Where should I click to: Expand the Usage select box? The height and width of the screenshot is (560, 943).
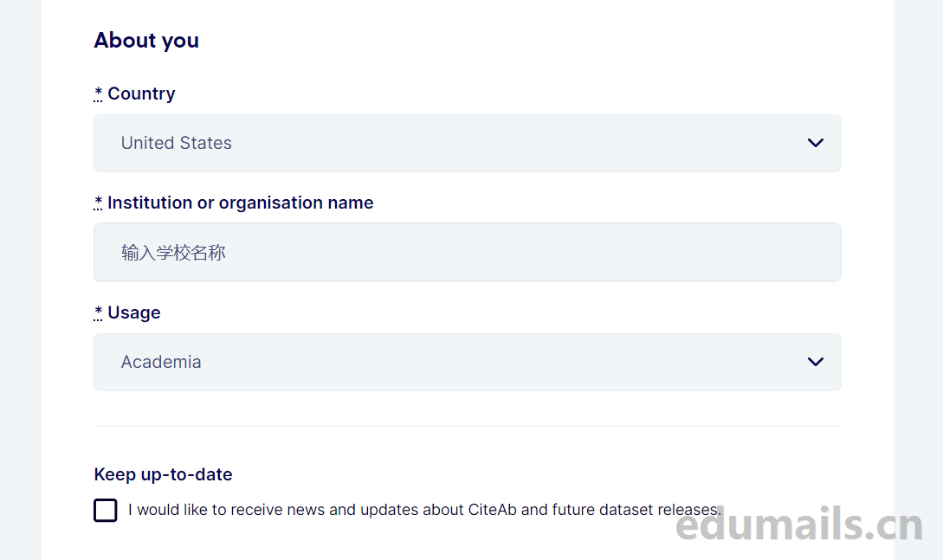tap(468, 362)
